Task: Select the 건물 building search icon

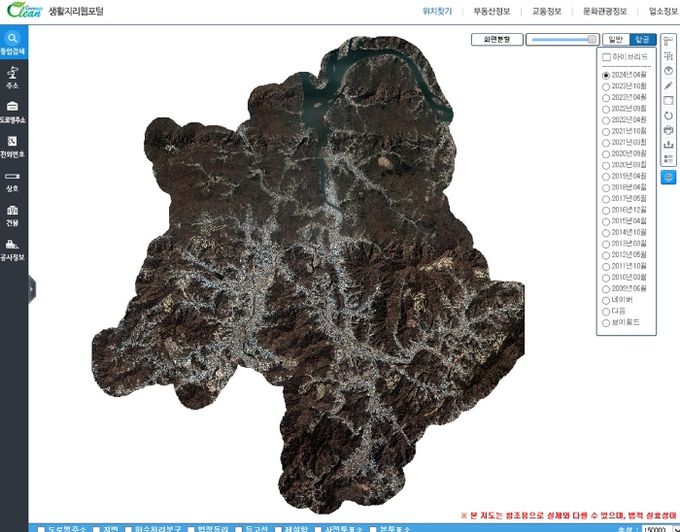Action: point(13,215)
